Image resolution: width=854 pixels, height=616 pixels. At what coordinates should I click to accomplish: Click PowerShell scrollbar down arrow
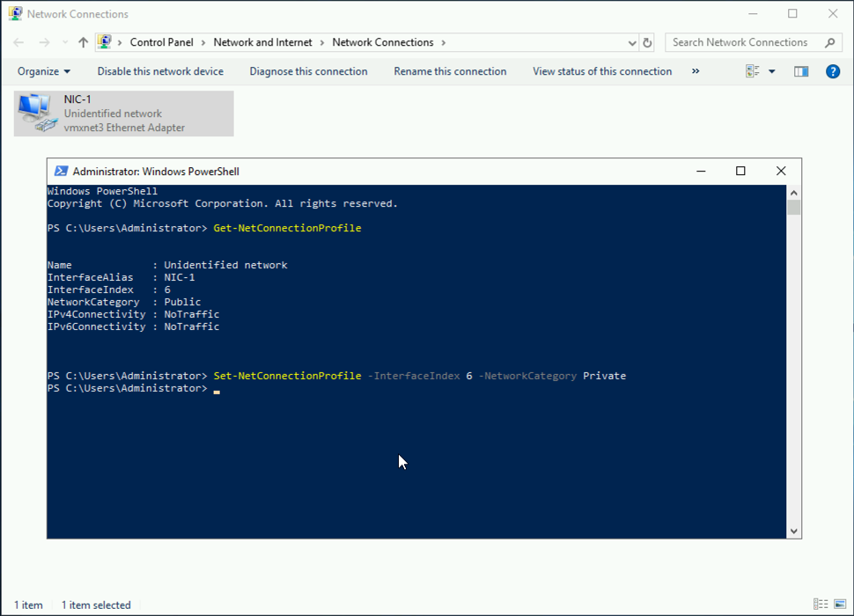(794, 532)
